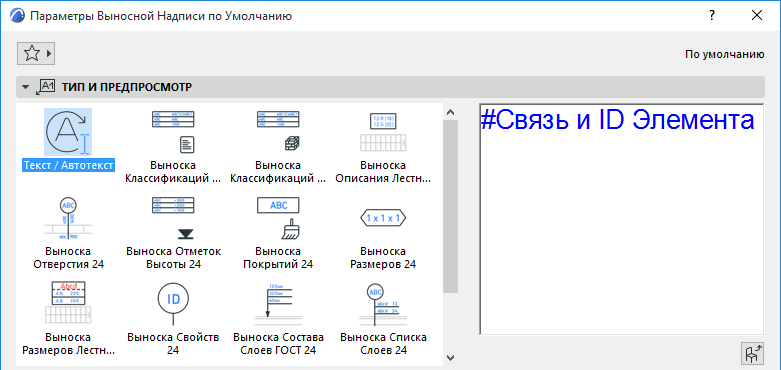Click the Archicad logo in title bar
This screenshot has width=781, height=370.
(x=16, y=16)
